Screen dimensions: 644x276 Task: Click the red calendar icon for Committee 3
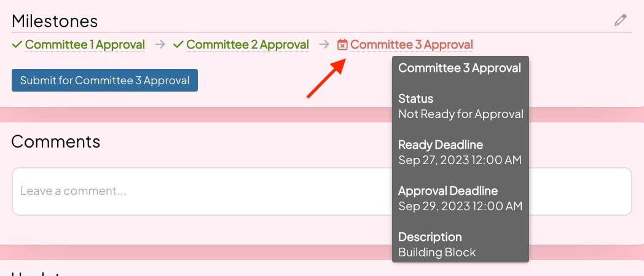pyautogui.click(x=343, y=45)
